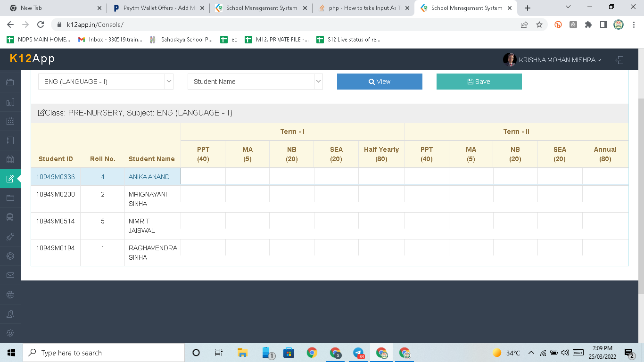
Task: Open Sahodaya School bookmark
Action: point(181,40)
